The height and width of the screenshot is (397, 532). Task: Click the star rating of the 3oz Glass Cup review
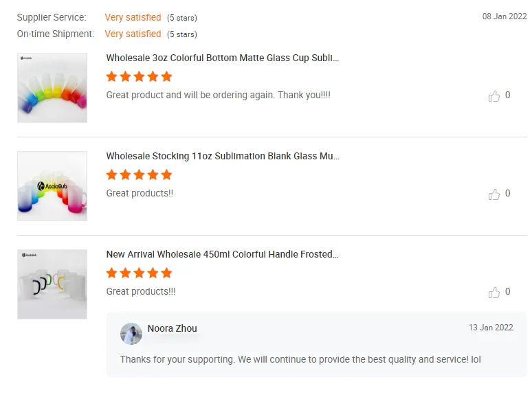[139, 77]
